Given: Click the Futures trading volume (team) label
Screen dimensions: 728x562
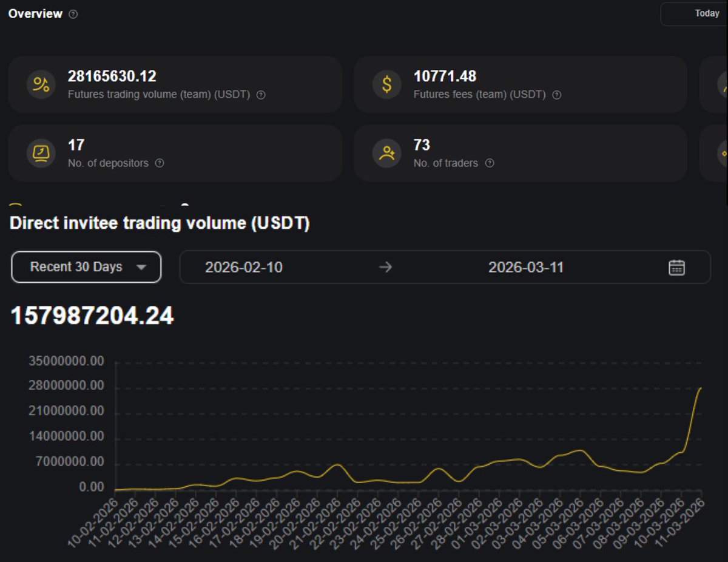Looking at the screenshot, I should (x=159, y=95).
